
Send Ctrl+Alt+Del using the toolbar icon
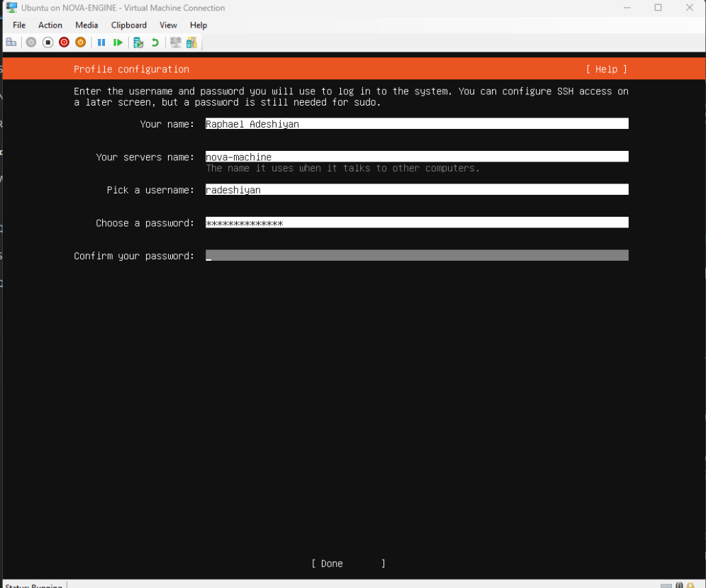coord(11,43)
